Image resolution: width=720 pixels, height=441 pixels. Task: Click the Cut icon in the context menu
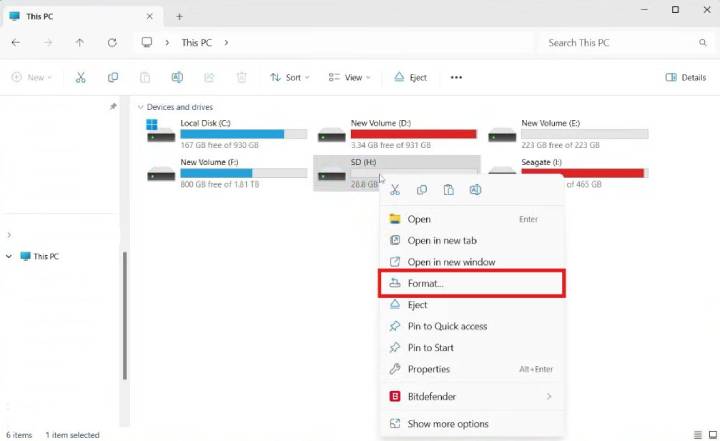395,190
